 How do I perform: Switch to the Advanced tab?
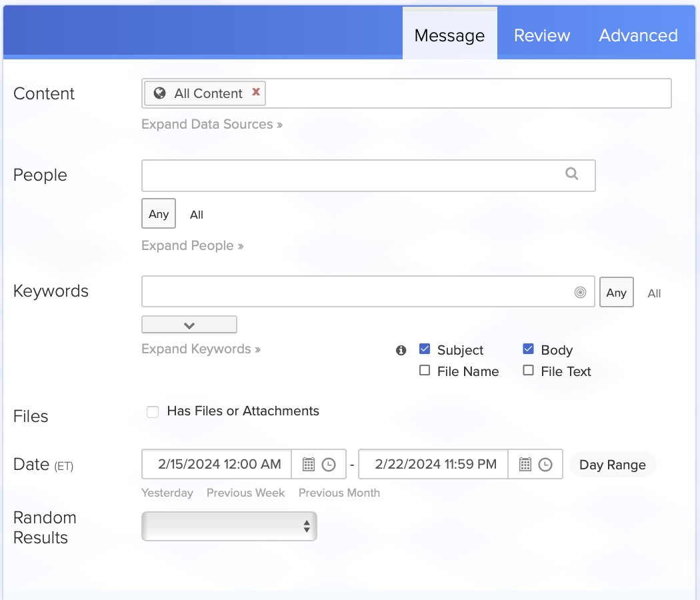coord(639,35)
